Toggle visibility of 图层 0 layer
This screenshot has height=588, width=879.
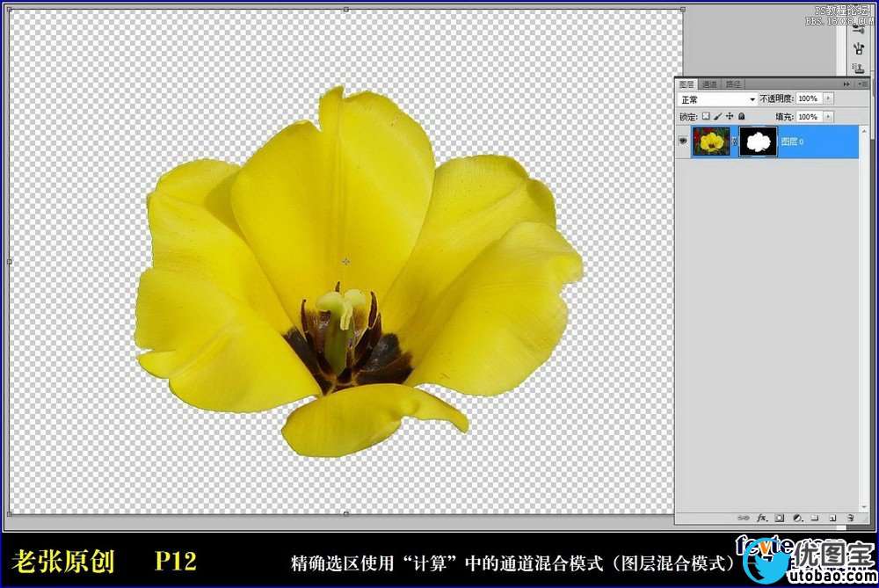tap(682, 141)
